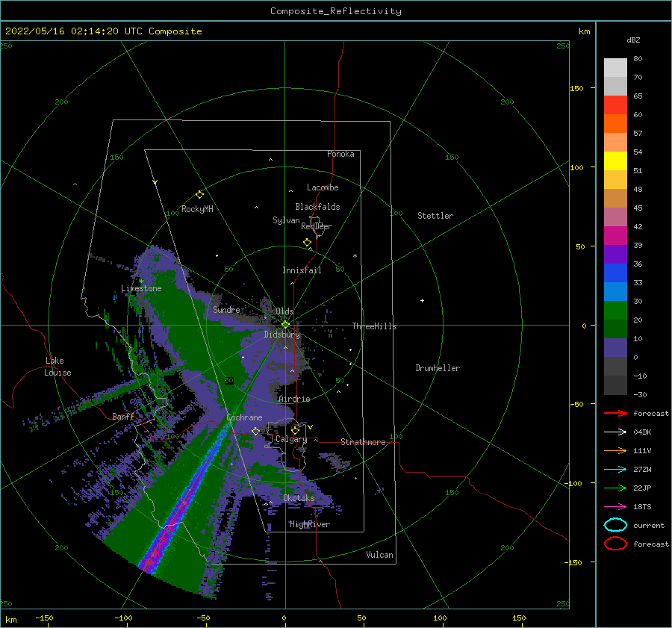Click the Sylvan label
This screenshot has height=628, width=672.
(x=286, y=220)
